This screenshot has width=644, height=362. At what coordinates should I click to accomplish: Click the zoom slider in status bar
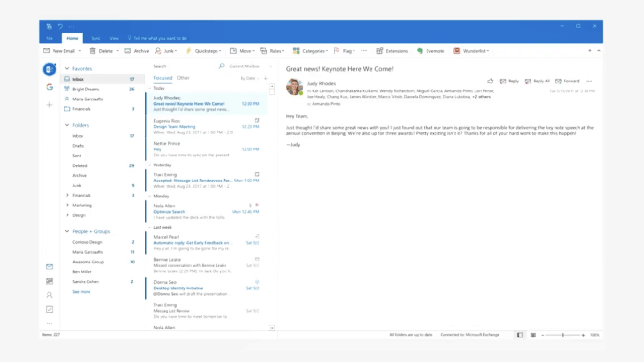click(563, 335)
